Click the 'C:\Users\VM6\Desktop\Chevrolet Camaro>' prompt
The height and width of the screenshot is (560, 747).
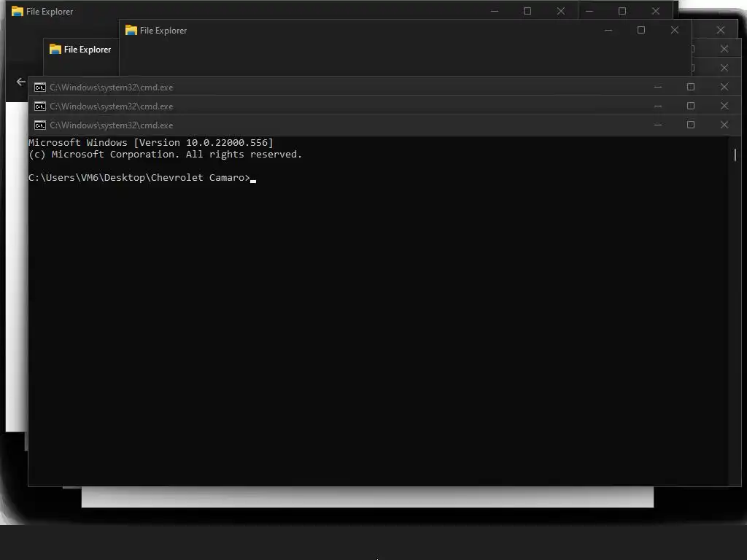point(139,178)
